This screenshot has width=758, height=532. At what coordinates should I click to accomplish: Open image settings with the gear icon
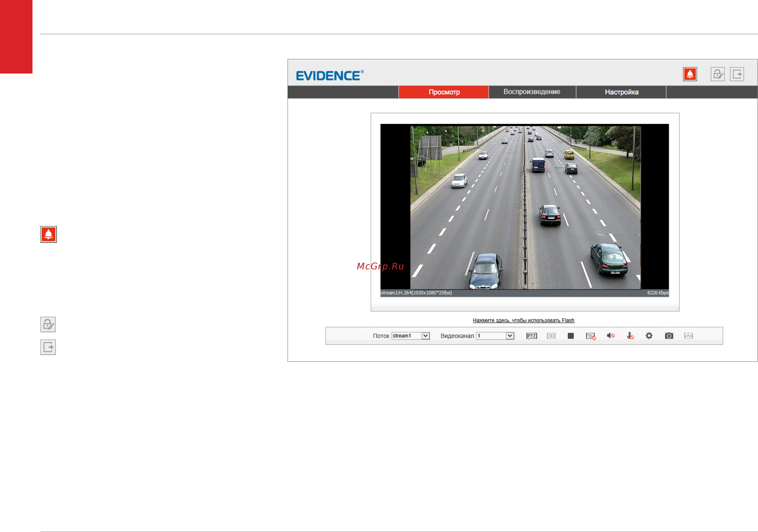pos(649,336)
